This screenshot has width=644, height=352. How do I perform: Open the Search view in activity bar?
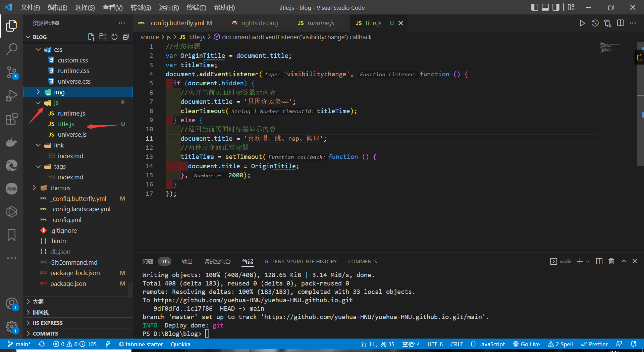tap(11, 49)
